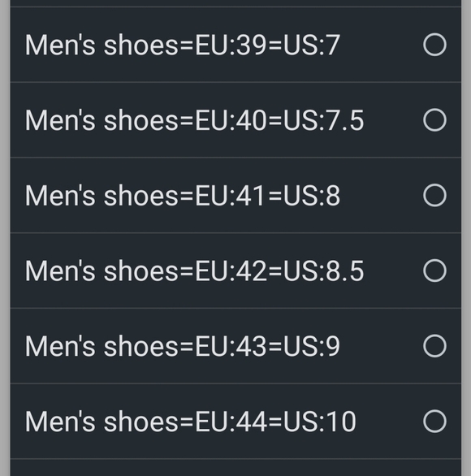
Task: Tap the "Men's shoes=EU:43=US:9" entry text
Action: [183, 346]
